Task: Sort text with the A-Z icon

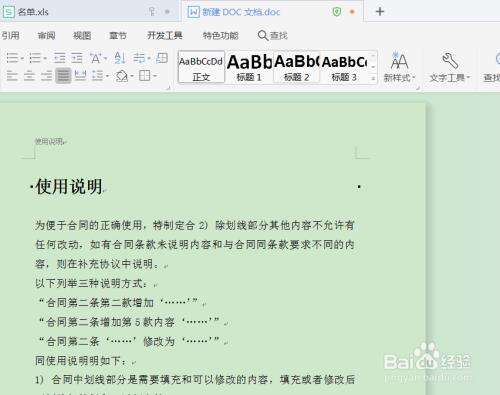Action: tap(120, 58)
